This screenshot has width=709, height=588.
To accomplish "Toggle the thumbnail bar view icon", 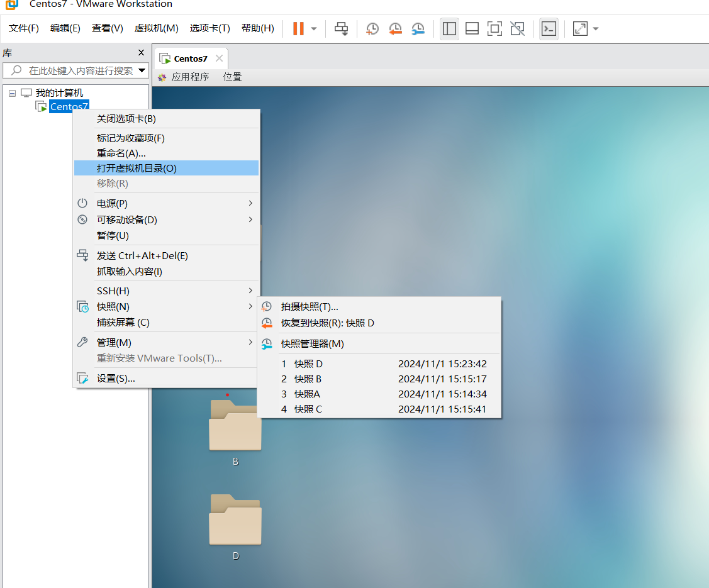I will [x=472, y=29].
